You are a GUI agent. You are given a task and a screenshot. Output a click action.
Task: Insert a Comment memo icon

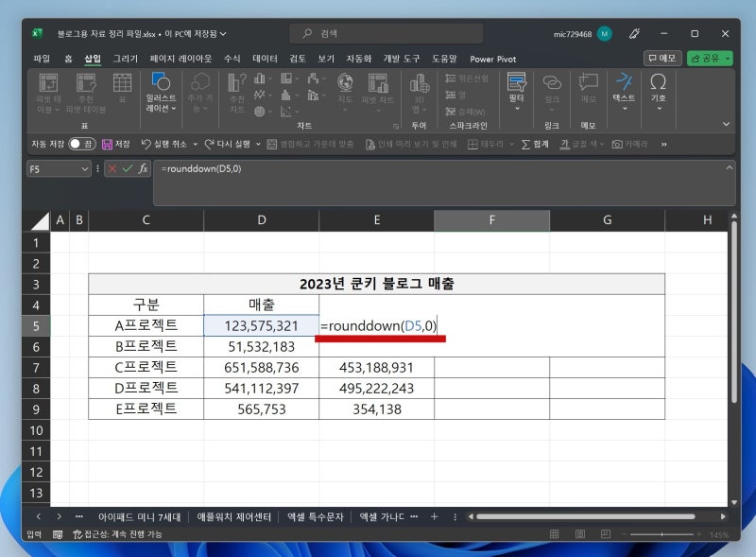(x=588, y=89)
